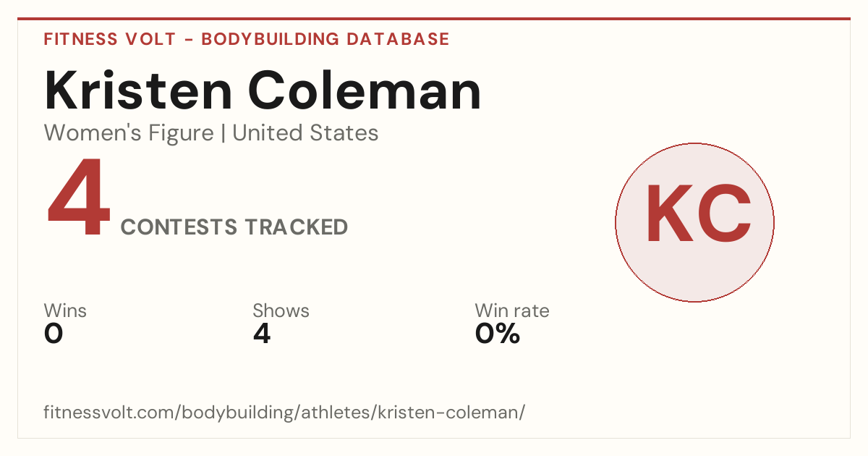
Task: Click the large red number 4
Action: (79, 198)
